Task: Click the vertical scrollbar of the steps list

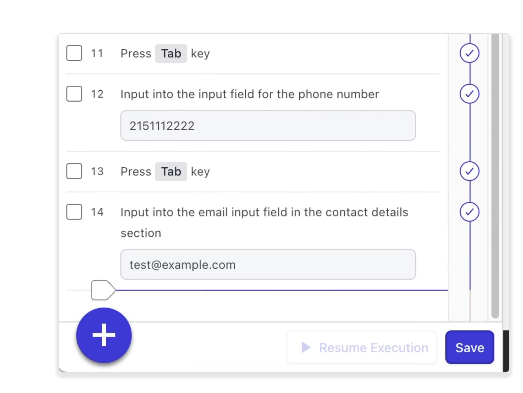Action: click(x=495, y=175)
